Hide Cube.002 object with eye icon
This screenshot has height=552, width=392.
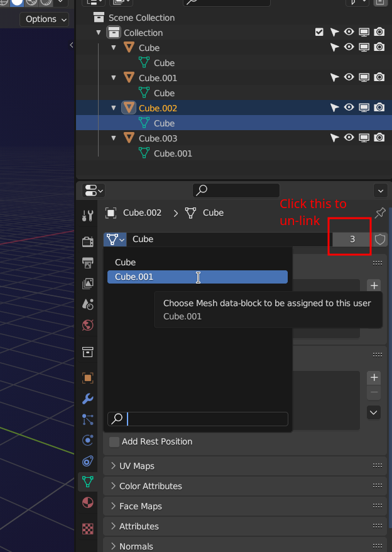coord(349,108)
